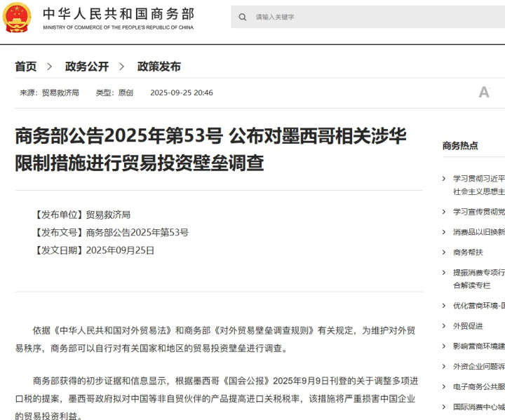Open 政策发布 breadcrumb link
505x420 pixels.
[159, 67]
